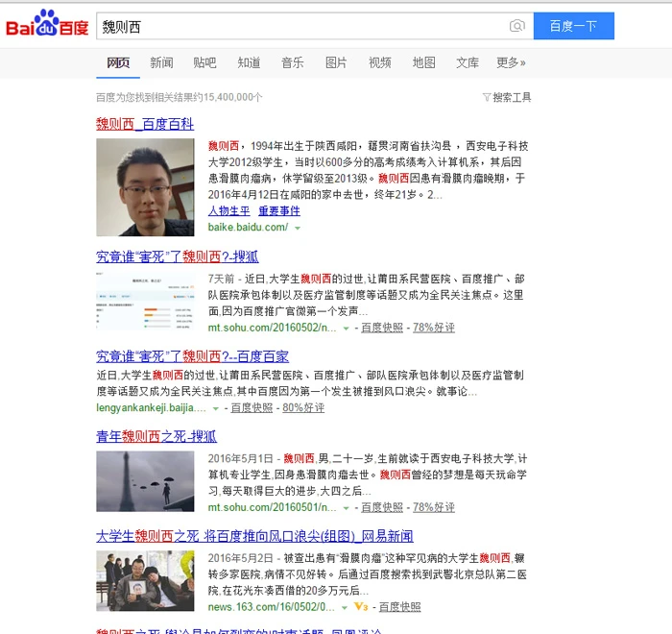
Task: Open the 搜索工具 link
Action: click(x=512, y=97)
